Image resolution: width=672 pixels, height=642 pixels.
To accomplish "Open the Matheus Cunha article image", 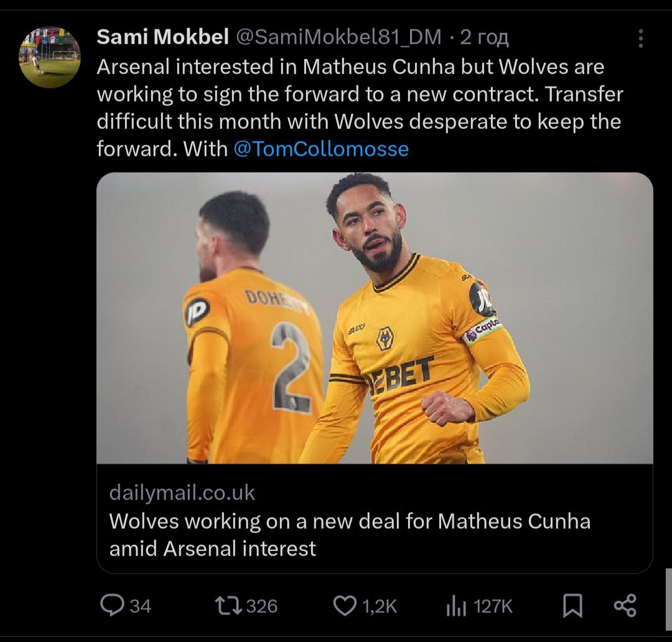I will click(x=375, y=318).
